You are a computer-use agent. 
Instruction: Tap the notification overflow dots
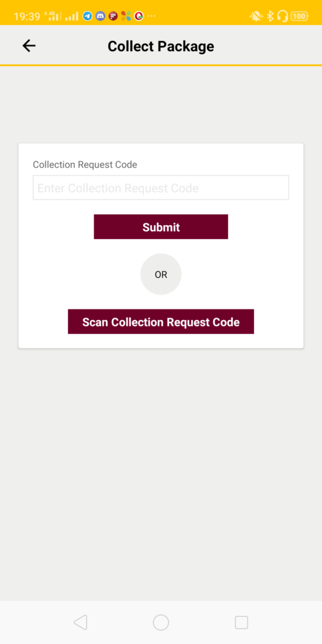click(152, 16)
